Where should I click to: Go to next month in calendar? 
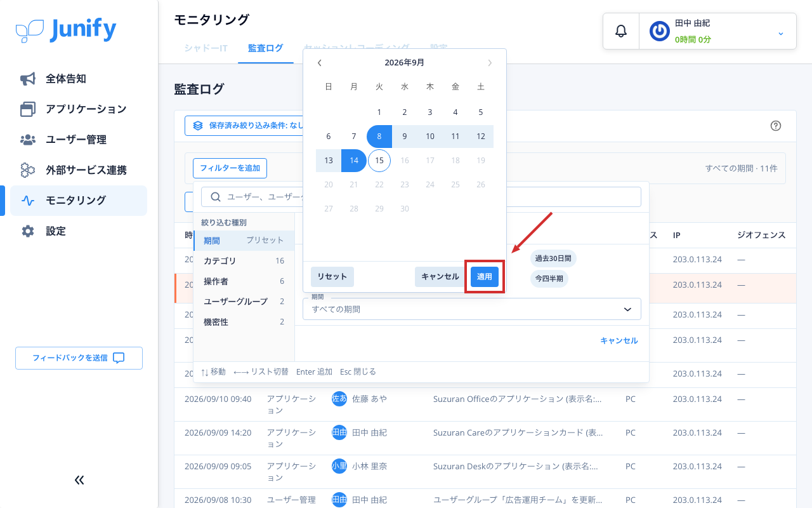[x=490, y=62]
